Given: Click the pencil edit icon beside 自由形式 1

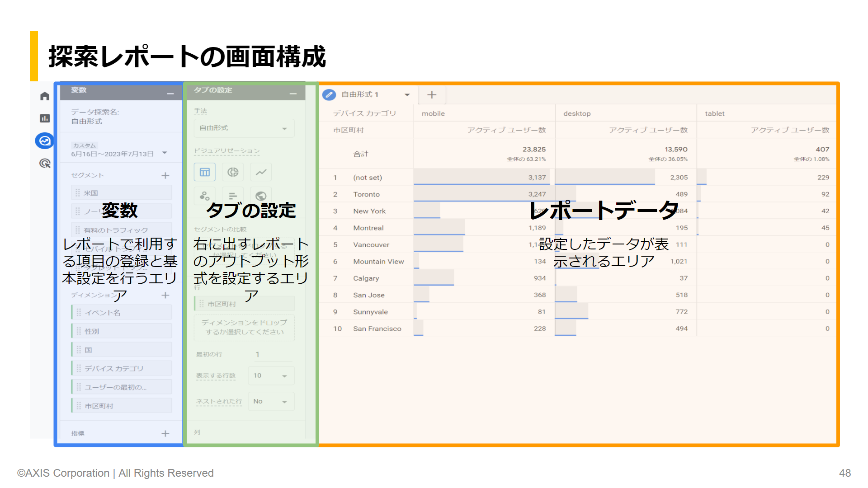Looking at the screenshot, I should coord(329,94).
